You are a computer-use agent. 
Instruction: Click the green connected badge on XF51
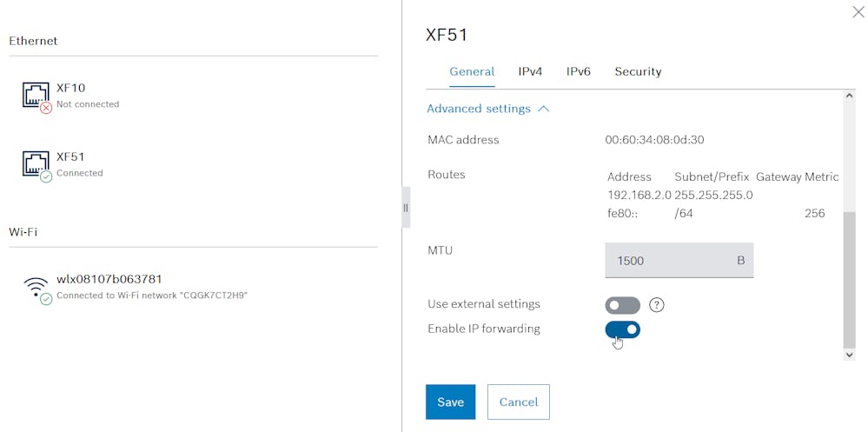46,176
